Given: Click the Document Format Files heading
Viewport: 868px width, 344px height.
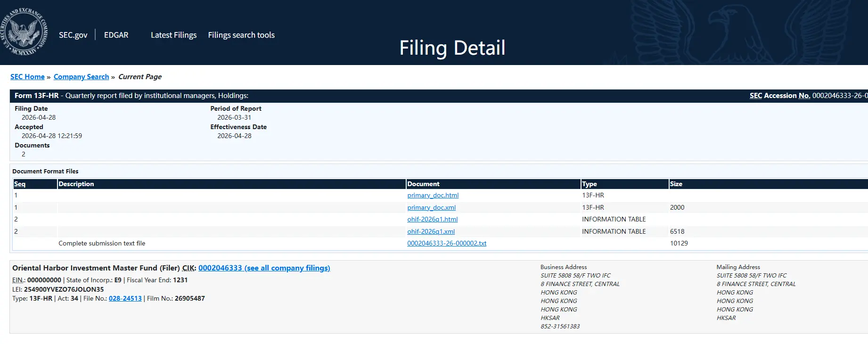Looking at the screenshot, I should 45,171.
